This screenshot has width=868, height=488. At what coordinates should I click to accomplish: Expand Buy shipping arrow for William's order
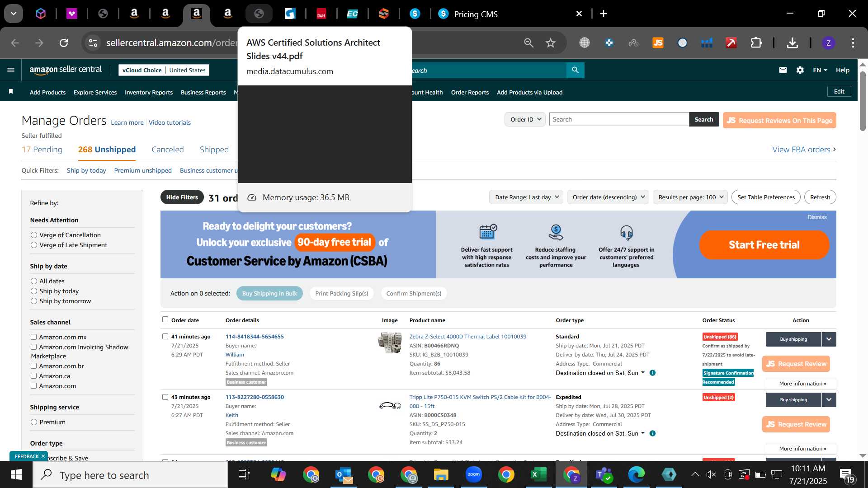click(x=829, y=339)
